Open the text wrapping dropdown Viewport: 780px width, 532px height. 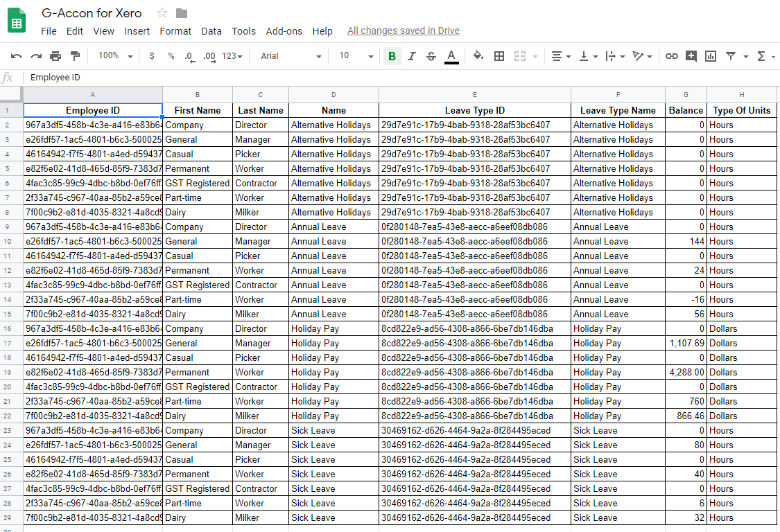pyautogui.click(x=616, y=56)
